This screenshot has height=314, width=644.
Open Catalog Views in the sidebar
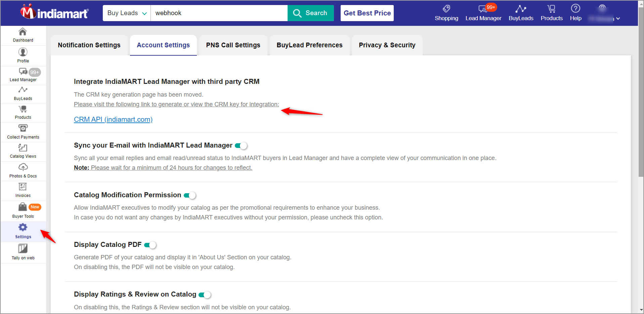(x=23, y=151)
